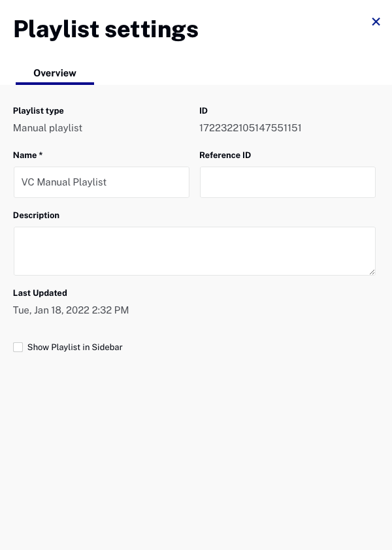Click the required asterisk next to Name

click(41, 154)
